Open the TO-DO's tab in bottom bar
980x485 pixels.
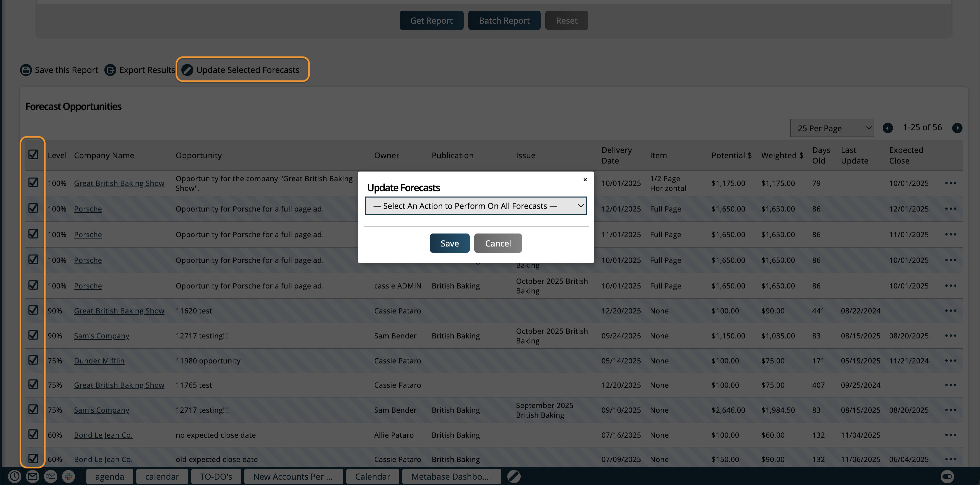click(216, 476)
